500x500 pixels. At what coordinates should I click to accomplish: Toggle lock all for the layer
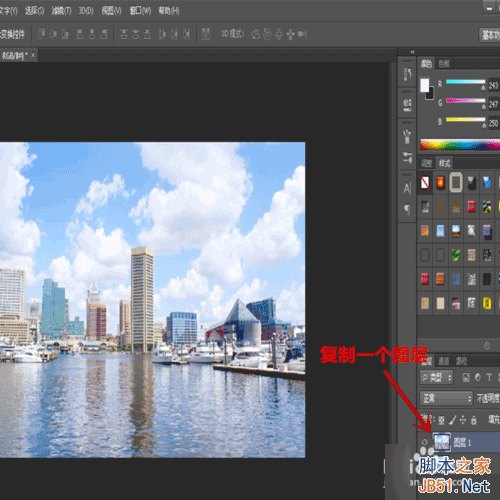coord(474,420)
